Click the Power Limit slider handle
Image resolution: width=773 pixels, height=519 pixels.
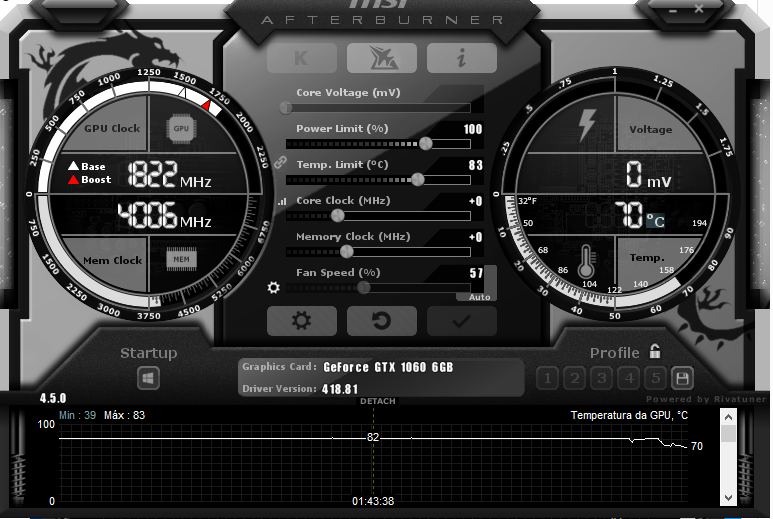425,143
